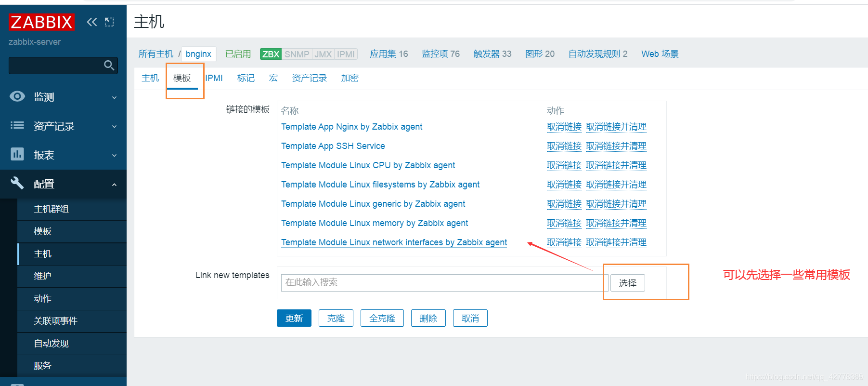Click 取消链接并清理 for Template App SSH Service
Image resolution: width=868 pixels, height=386 pixels.
click(616, 146)
